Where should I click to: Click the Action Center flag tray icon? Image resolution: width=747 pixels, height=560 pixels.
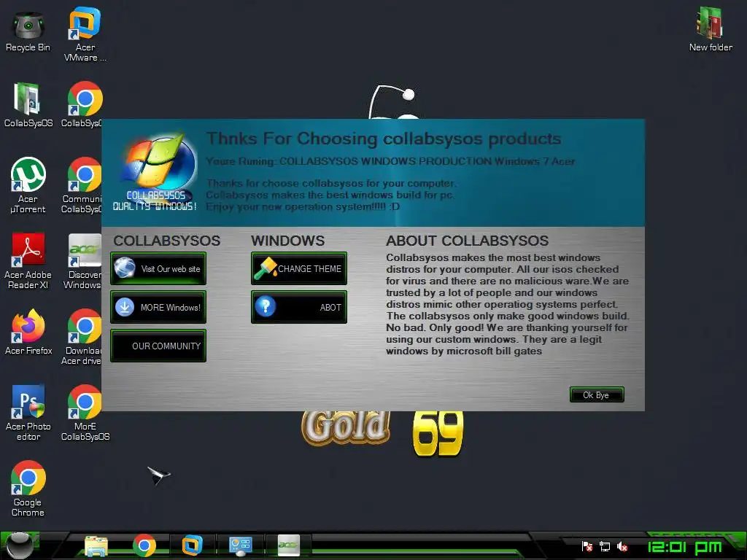pyautogui.click(x=587, y=547)
